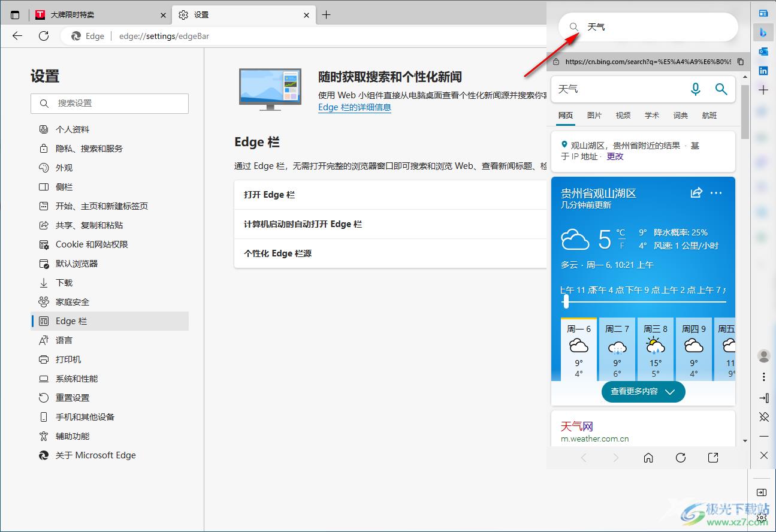
Task: Click the microphone voice search icon
Action: [x=695, y=89]
